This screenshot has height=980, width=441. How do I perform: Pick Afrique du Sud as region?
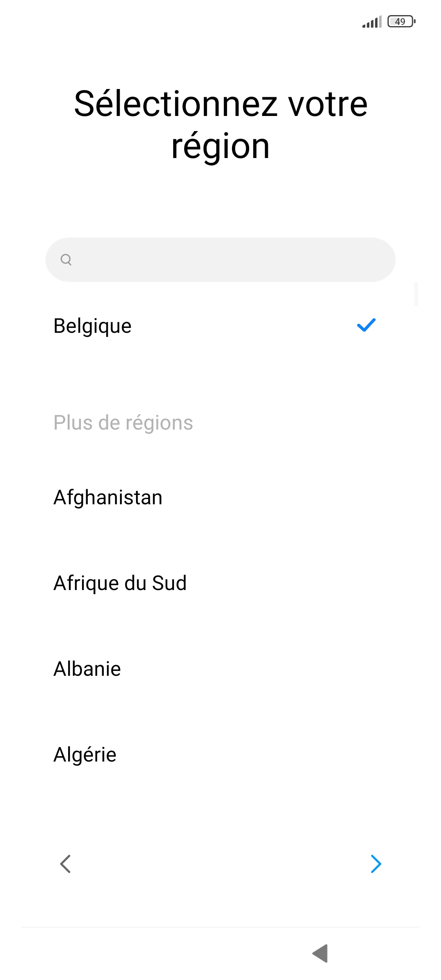click(x=120, y=583)
